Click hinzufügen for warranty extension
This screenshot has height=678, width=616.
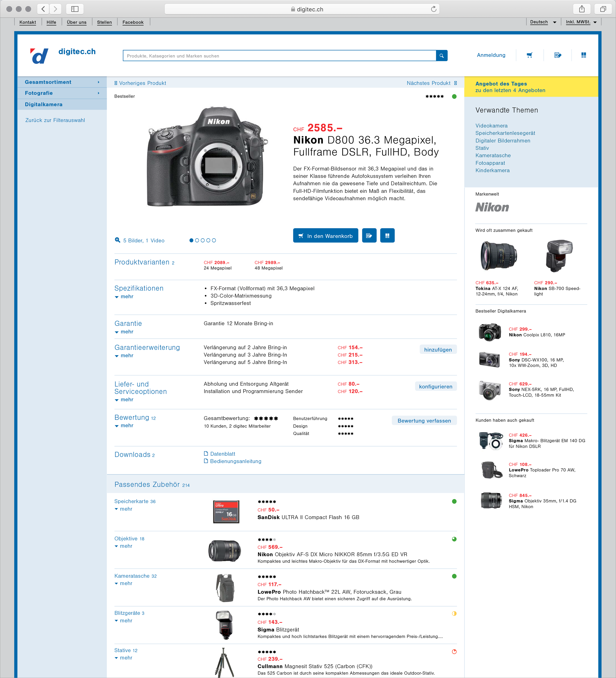pos(438,349)
